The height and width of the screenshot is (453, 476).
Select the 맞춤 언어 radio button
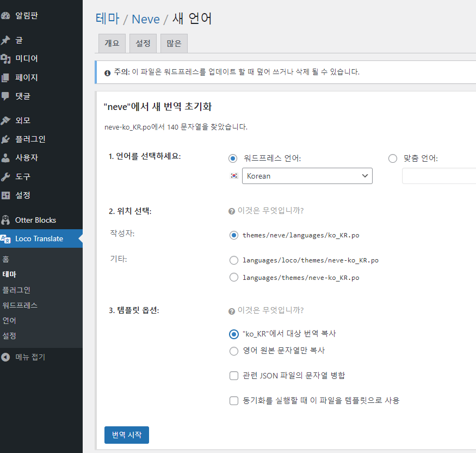393,158
